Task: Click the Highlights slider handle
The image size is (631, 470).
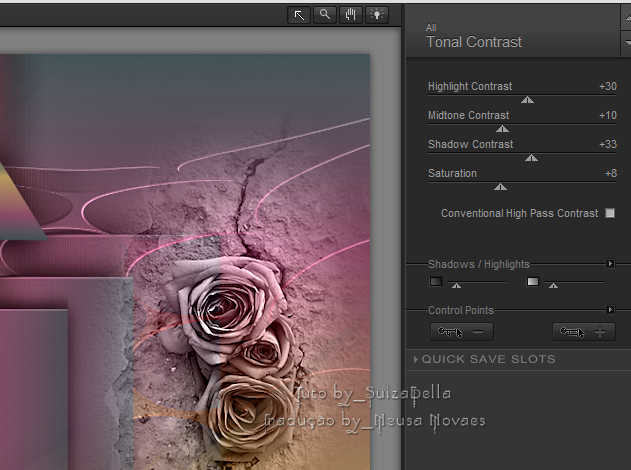Action: click(x=553, y=285)
